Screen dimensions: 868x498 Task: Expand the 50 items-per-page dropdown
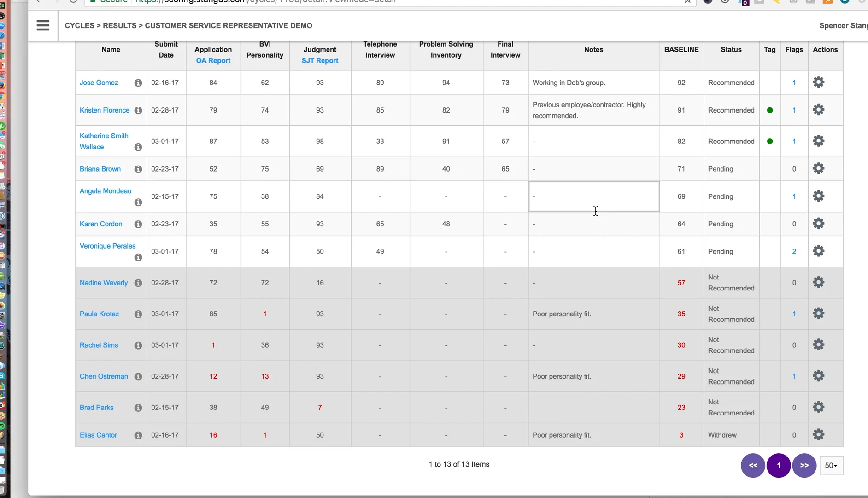coord(831,466)
